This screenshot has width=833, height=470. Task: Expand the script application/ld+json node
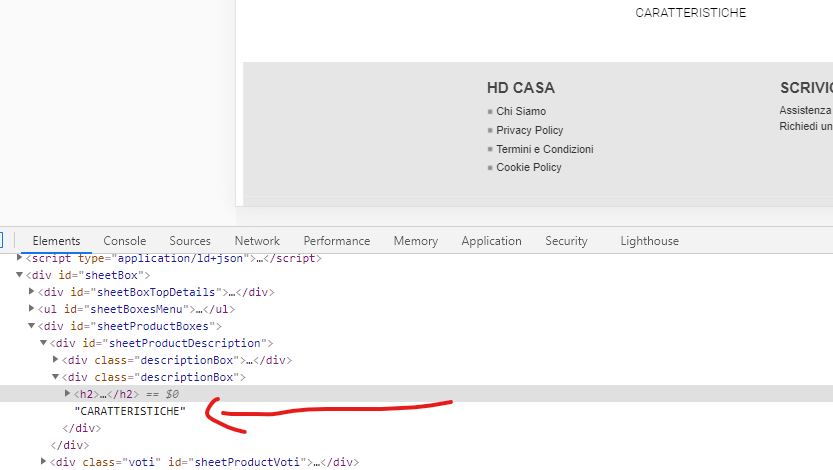click(20, 258)
